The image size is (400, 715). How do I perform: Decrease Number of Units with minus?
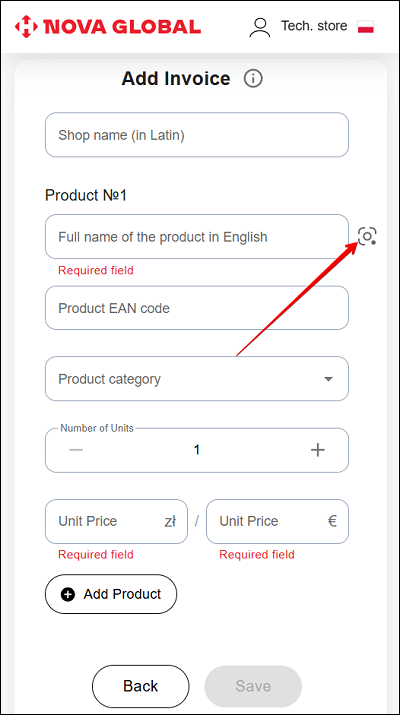coord(76,450)
